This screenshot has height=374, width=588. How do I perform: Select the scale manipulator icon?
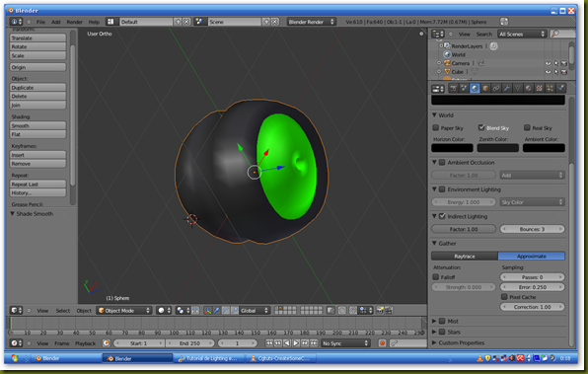point(235,311)
